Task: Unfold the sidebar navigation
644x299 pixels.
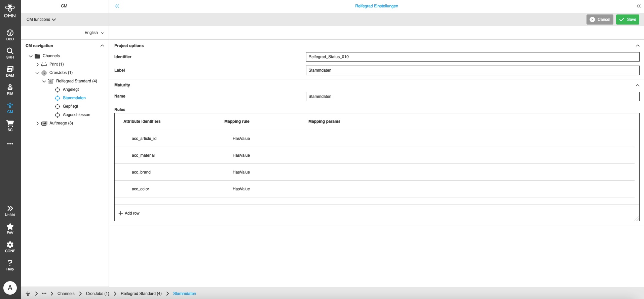Action: pos(10,211)
